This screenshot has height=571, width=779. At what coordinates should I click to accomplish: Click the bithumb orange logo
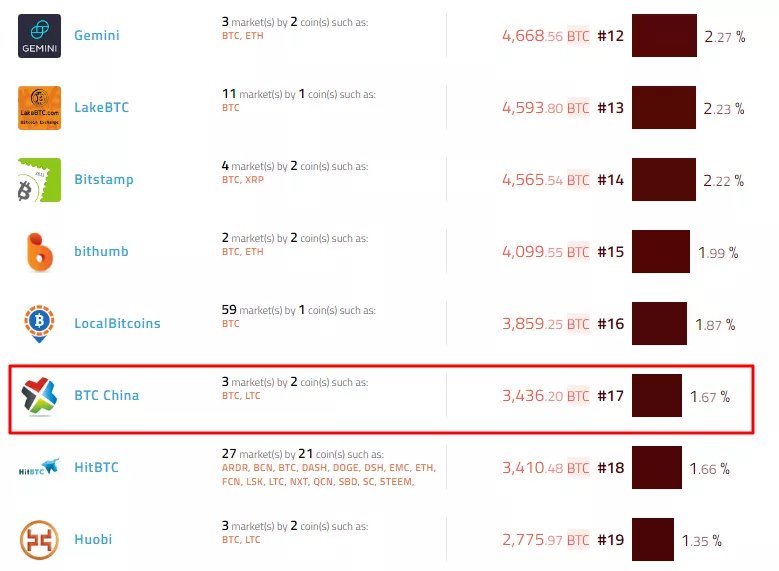[39, 252]
